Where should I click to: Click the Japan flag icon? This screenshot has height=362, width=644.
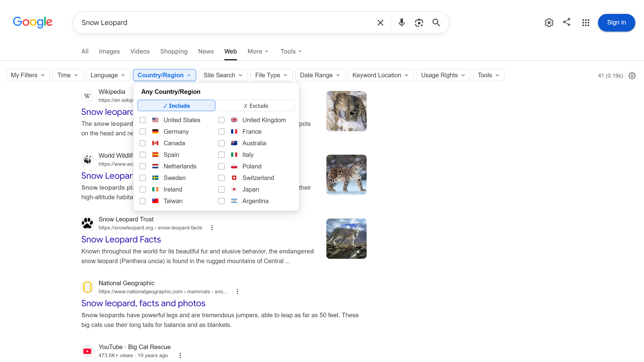tap(234, 189)
